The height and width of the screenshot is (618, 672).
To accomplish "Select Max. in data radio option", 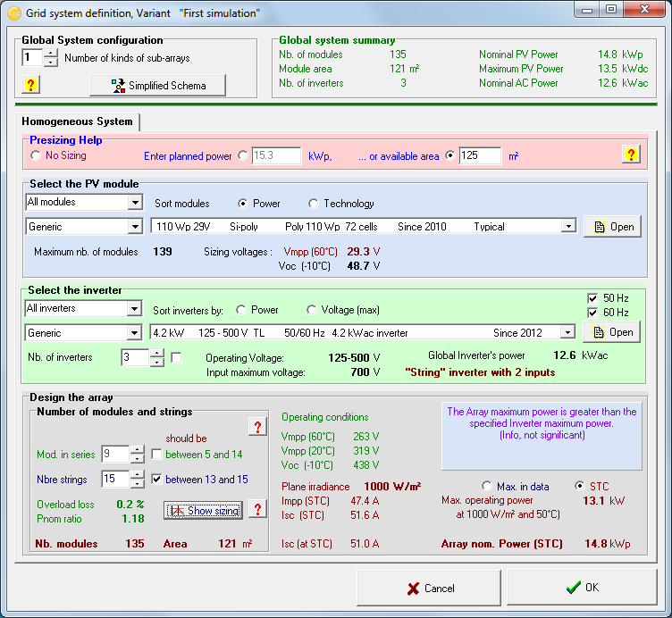I will [487, 486].
